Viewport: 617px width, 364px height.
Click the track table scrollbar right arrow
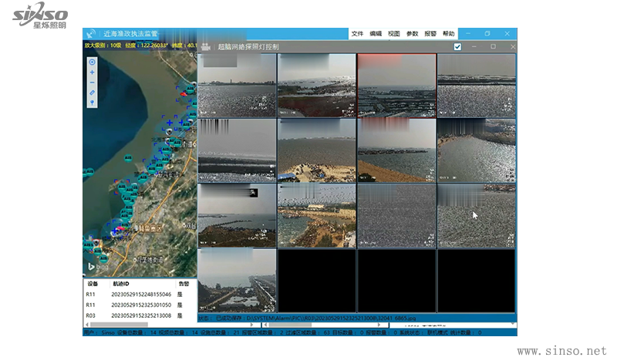pyautogui.click(x=252, y=325)
